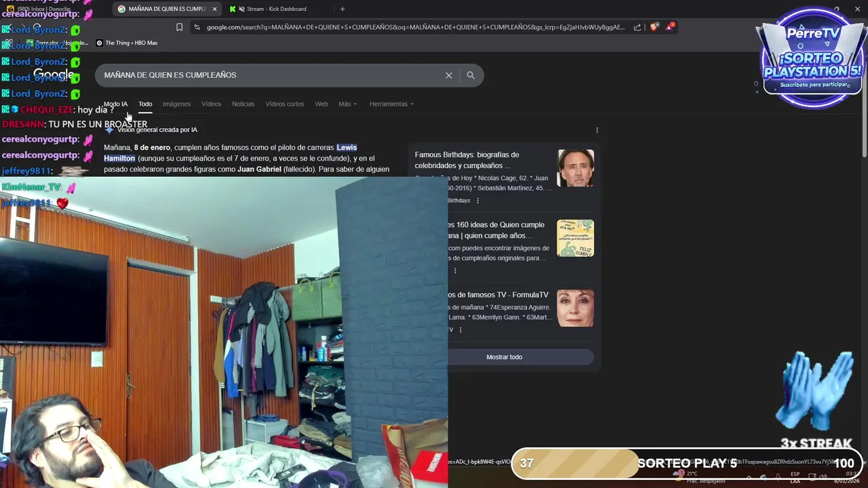Image resolution: width=868 pixels, height=488 pixels.
Task: Open the Web results tab
Action: tap(321, 104)
